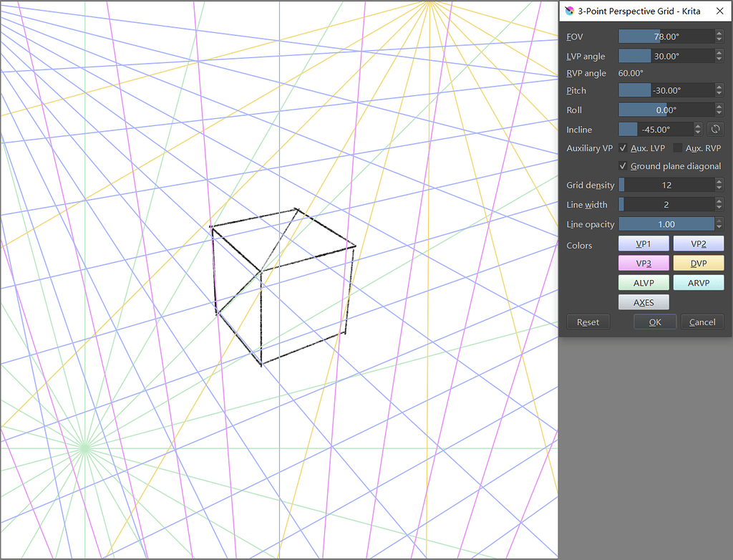Image resolution: width=733 pixels, height=560 pixels.
Task: Increase Grid density with up arrow
Action: point(719,181)
